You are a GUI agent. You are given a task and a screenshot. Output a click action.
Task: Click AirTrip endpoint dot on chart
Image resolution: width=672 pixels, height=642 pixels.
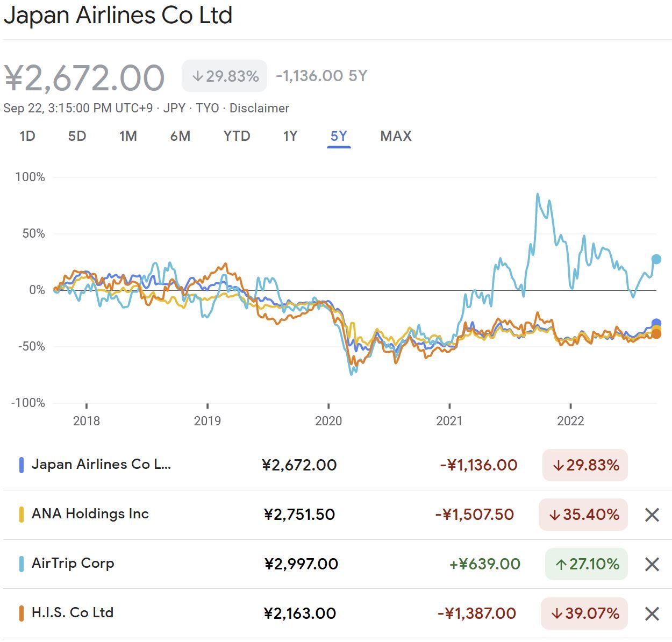656,259
